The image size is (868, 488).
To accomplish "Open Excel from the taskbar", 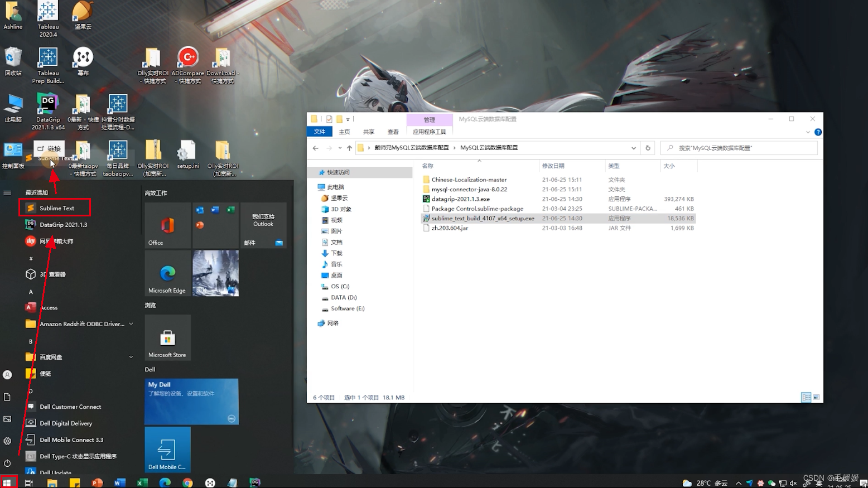I will tap(142, 483).
